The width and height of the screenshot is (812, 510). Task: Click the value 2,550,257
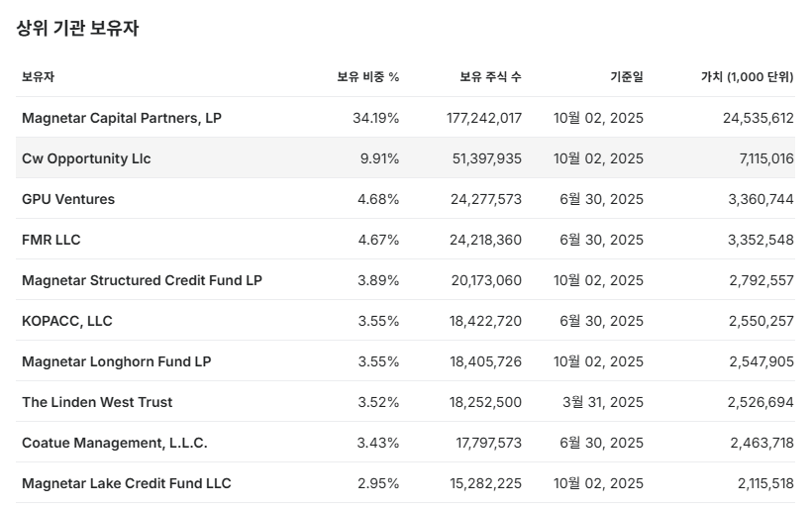[x=761, y=321]
